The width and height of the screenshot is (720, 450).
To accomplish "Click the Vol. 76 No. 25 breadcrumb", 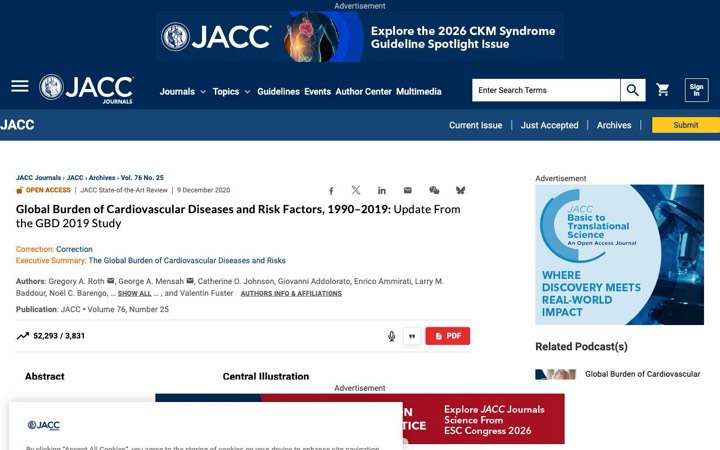I will pyautogui.click(x=142, y=178).
